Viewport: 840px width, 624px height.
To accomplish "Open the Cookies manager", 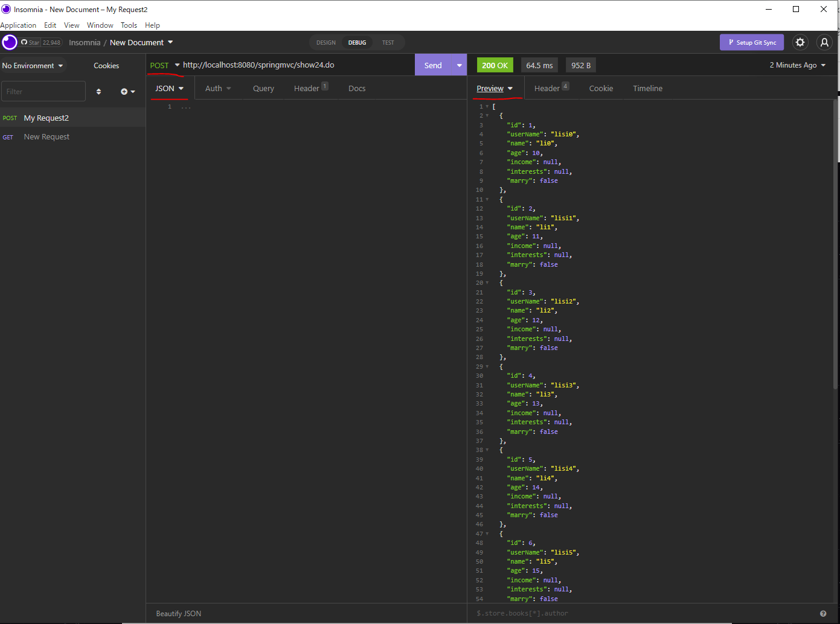I will (106, 66).
